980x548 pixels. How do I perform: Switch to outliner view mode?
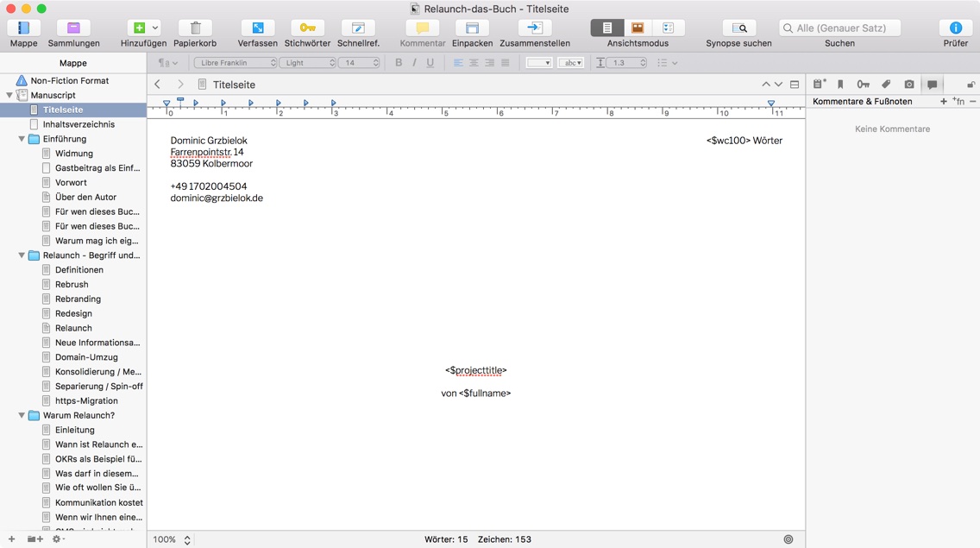tap(668, 28)
